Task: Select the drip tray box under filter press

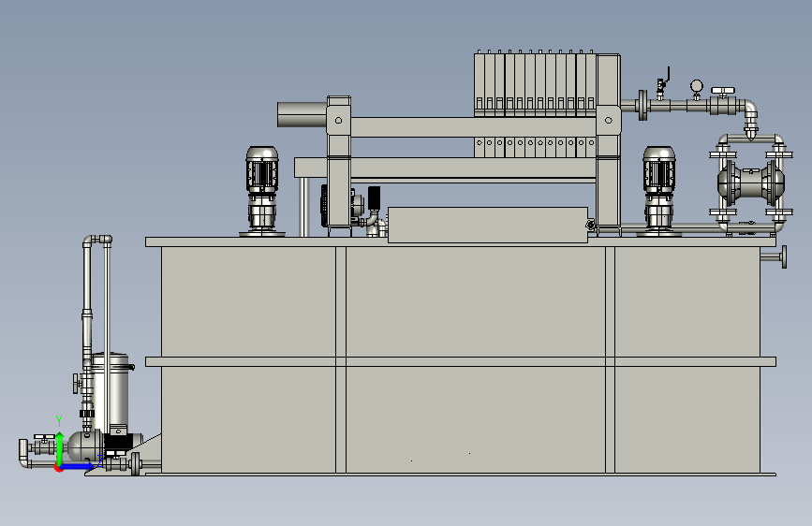Action: tap(488, 225)
